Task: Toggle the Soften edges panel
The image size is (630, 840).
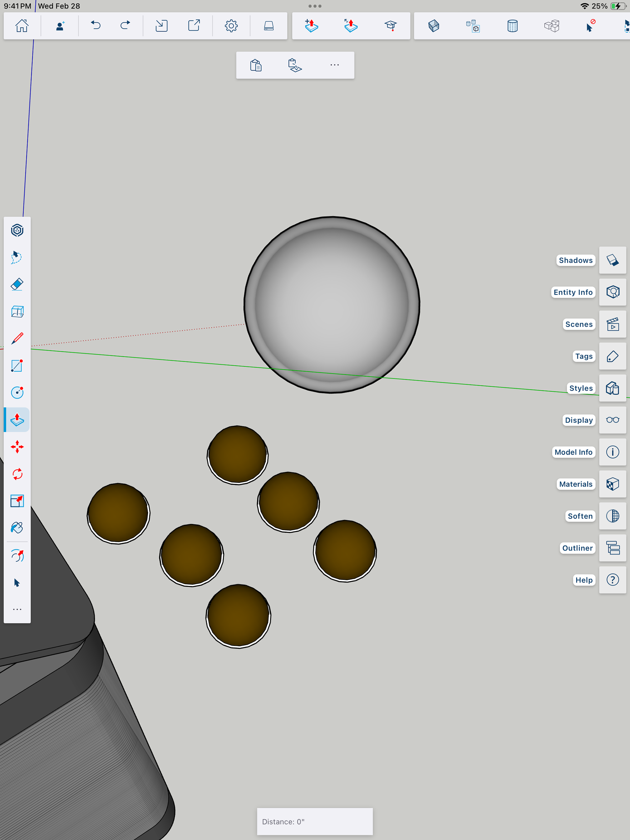Action: tap(612, 516)
